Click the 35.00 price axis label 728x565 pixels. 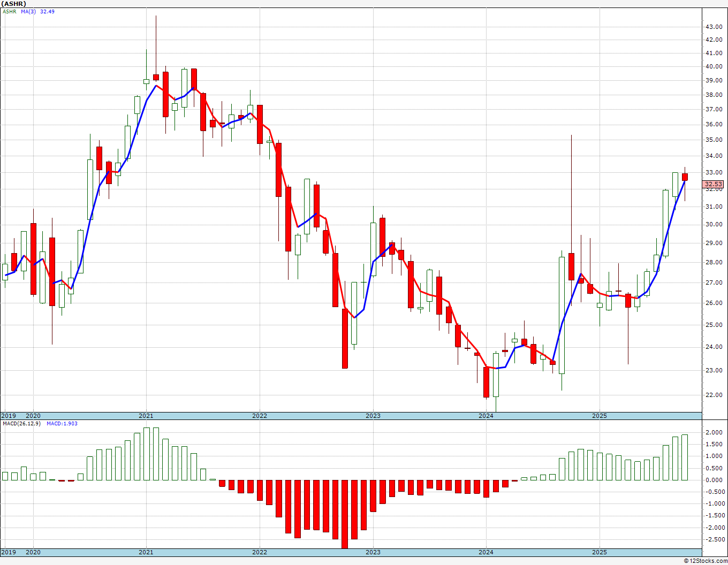714,140
